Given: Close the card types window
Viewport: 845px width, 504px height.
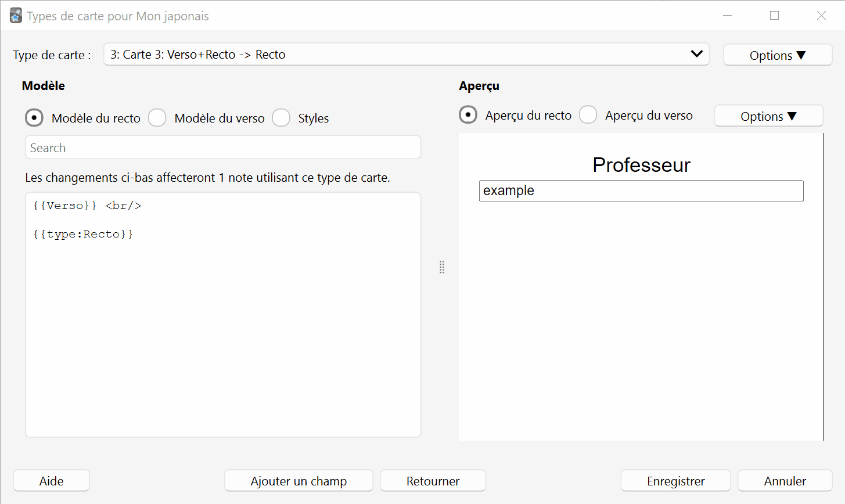Looking at the screenshot, I should [821, 16].
